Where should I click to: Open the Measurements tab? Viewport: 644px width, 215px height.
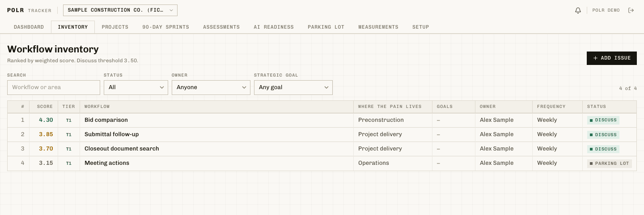378,27
